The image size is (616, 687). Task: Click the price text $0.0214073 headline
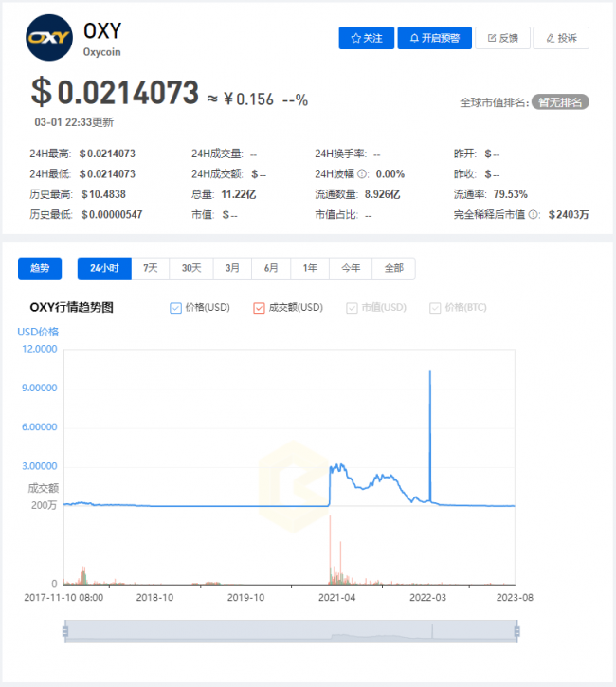pyautogui.click(x=115, y=92)
